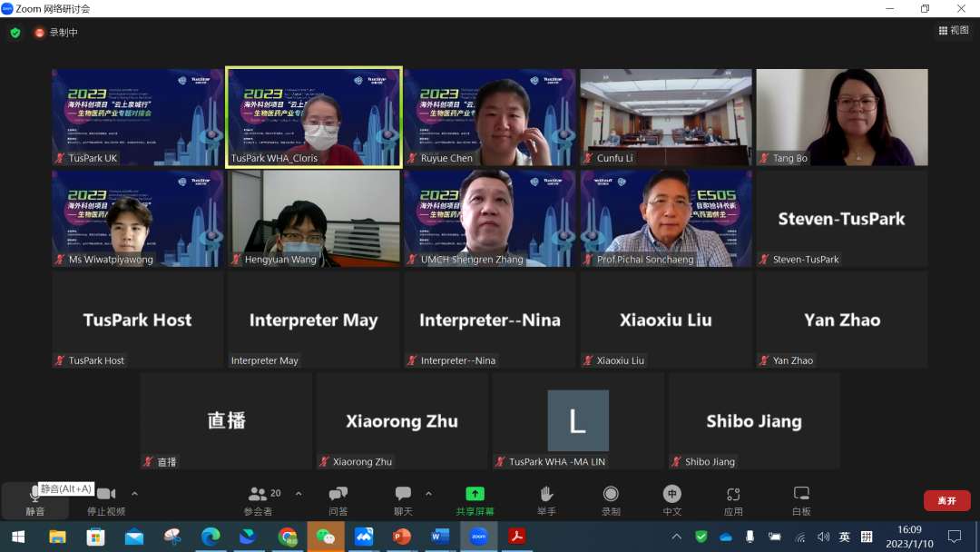Mute the microphone in Zoom toolbar
The image size is (980, 552).
coord(35,501)
